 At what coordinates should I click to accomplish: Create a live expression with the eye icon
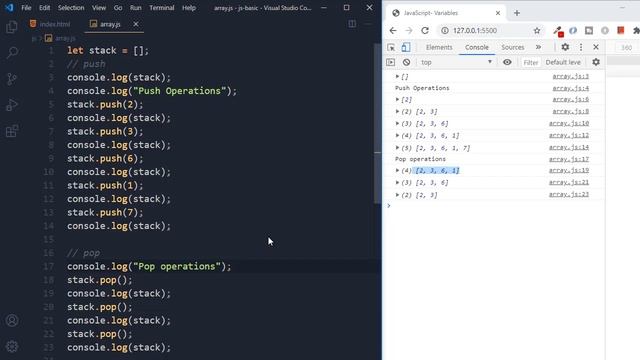click(507, 62)
